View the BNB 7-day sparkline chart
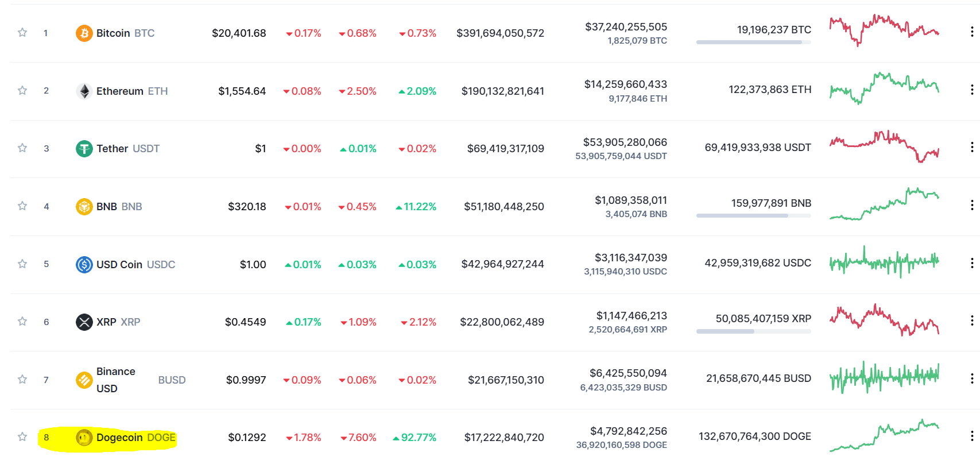980x460 pixels. (884, 204)
